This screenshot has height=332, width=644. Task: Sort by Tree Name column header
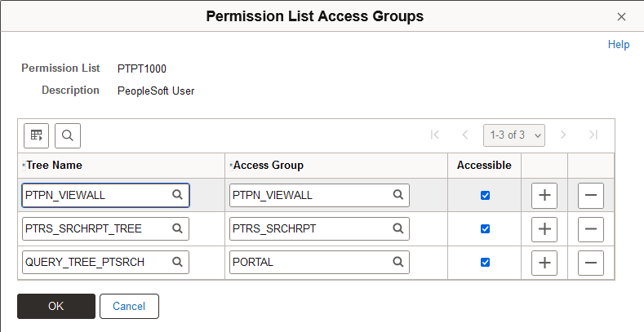click(54, 165)
